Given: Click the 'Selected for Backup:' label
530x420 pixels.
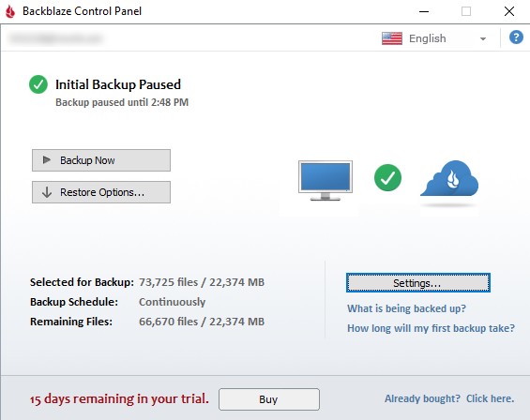Looking at the screenshot, I should 82,282.
